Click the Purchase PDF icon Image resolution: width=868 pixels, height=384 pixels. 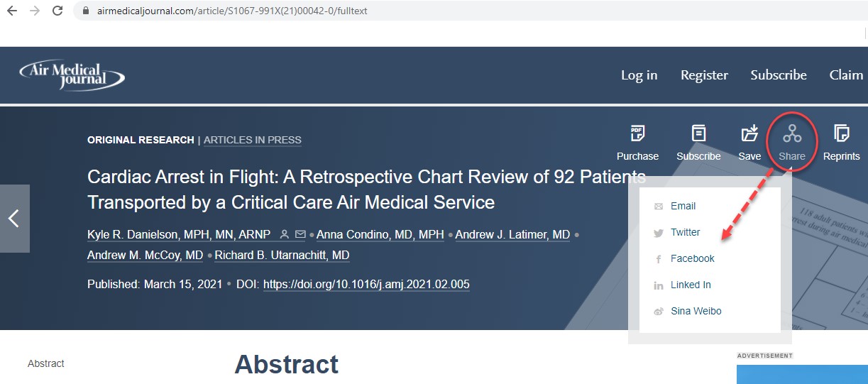click(637, 133)
